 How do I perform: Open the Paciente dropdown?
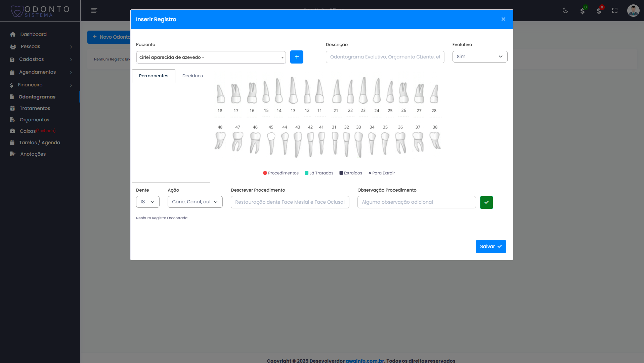tap(211, 57)
